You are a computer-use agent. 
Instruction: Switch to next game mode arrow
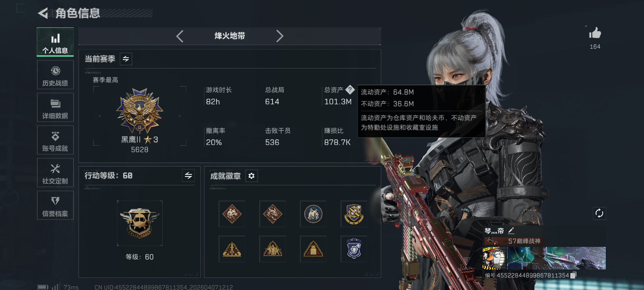(280, 36)
